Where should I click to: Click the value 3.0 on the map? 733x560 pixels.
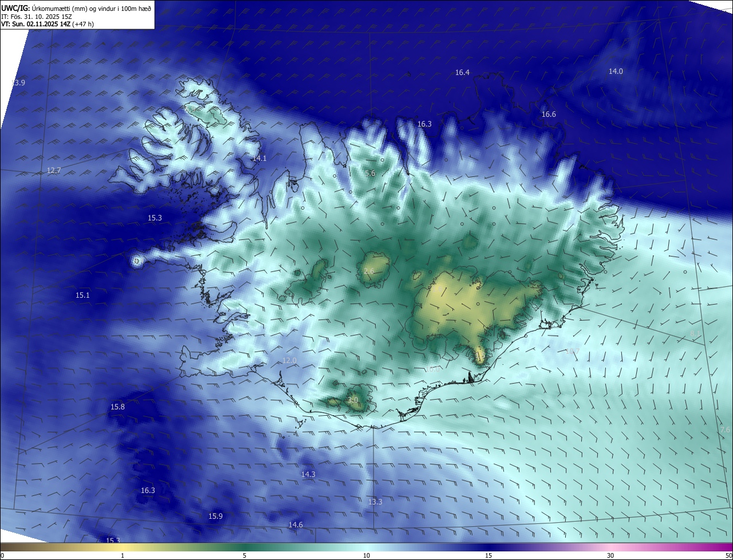(353, 400)
